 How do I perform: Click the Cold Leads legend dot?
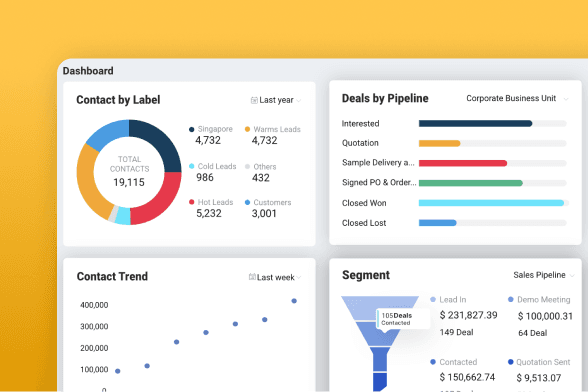point(192,166)
